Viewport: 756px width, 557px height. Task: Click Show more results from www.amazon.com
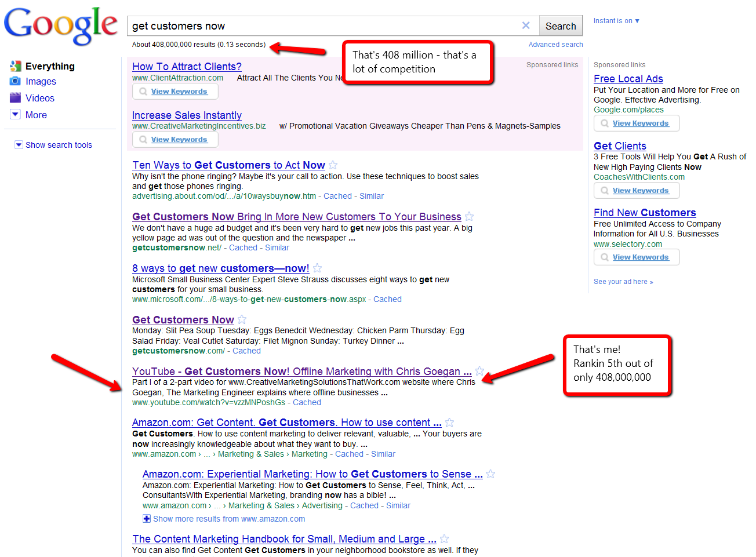point(229,519)
